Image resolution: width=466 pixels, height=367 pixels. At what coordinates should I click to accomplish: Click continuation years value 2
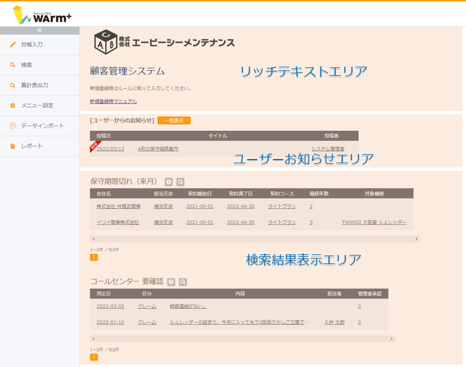[311, 207]
